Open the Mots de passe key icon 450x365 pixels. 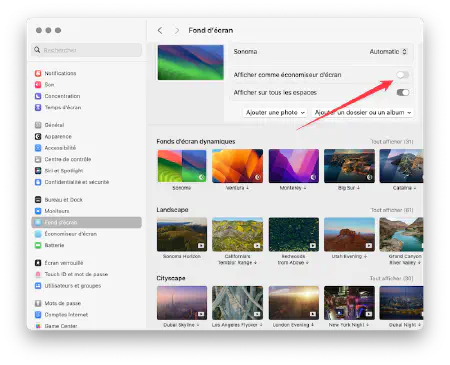click(x=38, y=303)
